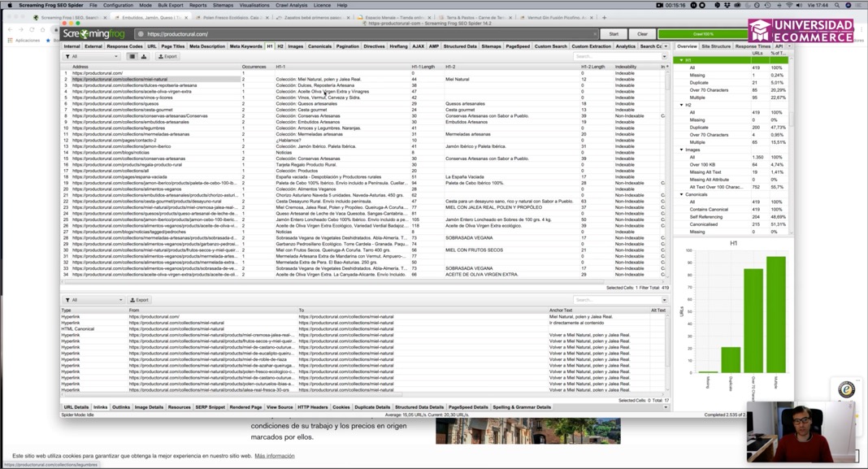Click the Clear button
The width and height of the screenshot is (868, 469).
[x=642, y=34]
